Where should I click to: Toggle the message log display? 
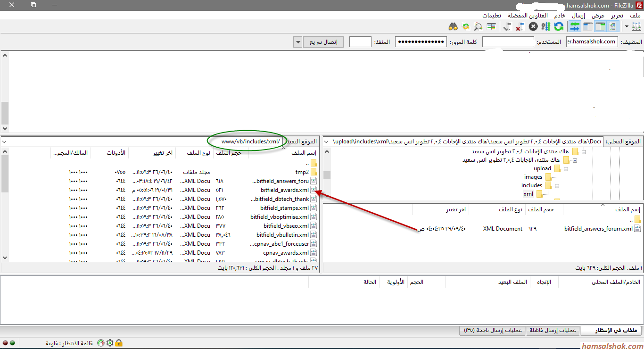pos(613,26)
